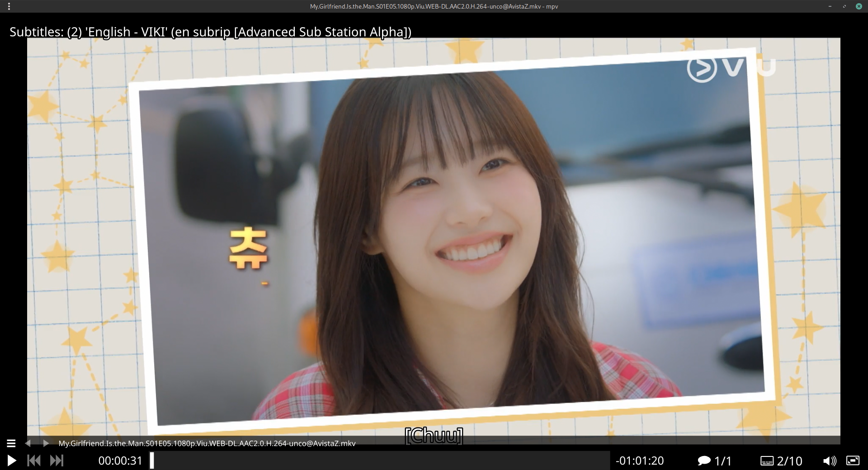Mute audio with the speaker icon
The image size is (868, 470).
pyautogui.click(x=830, y=461)
